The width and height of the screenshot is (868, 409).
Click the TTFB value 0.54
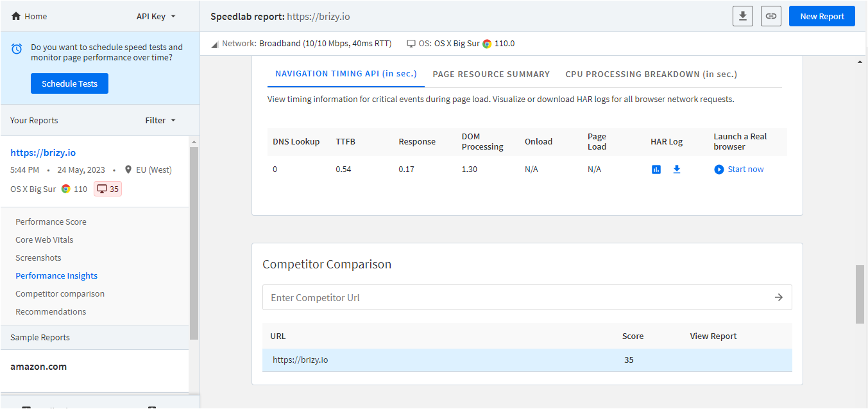[x=343, y=170]
